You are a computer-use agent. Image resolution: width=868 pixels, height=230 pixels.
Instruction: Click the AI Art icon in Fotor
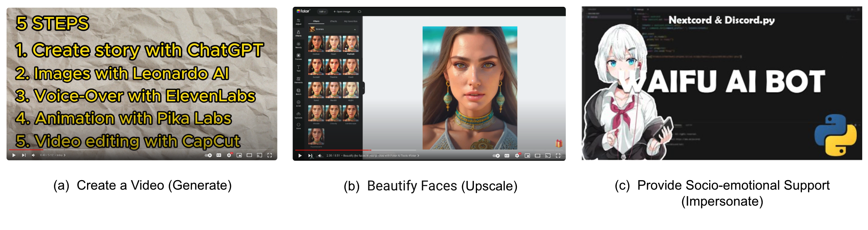[298, 103]
